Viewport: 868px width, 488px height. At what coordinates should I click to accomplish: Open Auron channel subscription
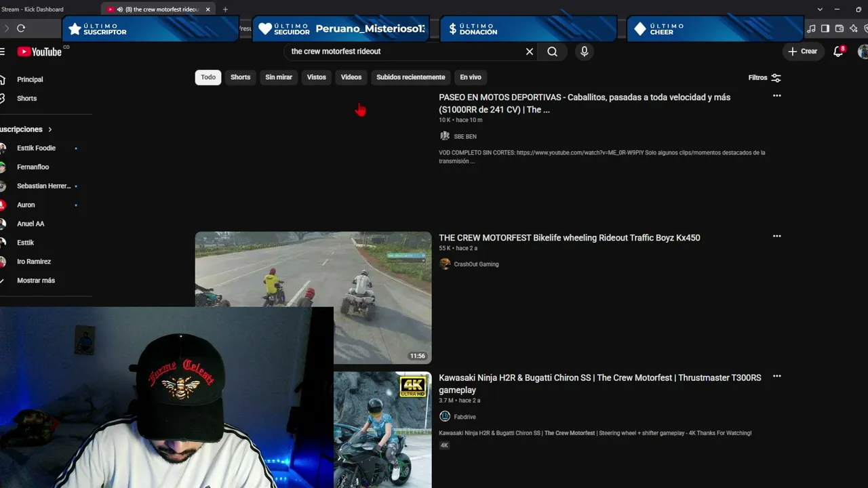pyautogui.click(x=26, y=205)
